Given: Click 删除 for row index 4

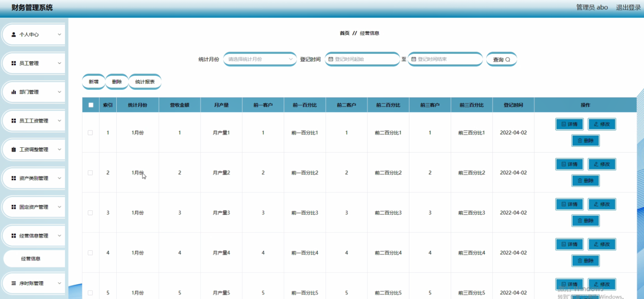Looking at the screenshot, I should [x=586, y=261].
